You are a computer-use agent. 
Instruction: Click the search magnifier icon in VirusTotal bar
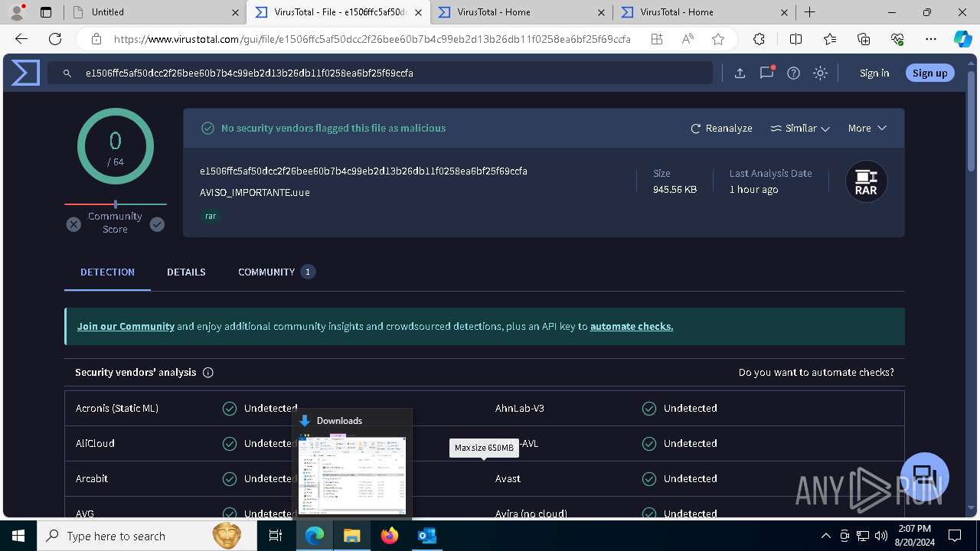67,73
